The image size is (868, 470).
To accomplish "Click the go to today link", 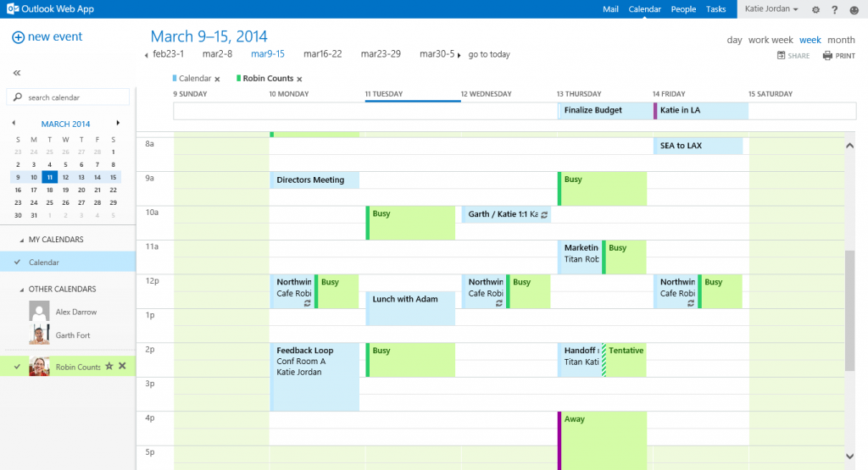I will (x=489, y=54).
